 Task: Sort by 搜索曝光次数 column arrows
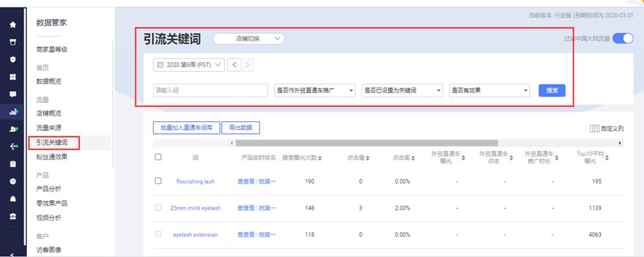320,158
